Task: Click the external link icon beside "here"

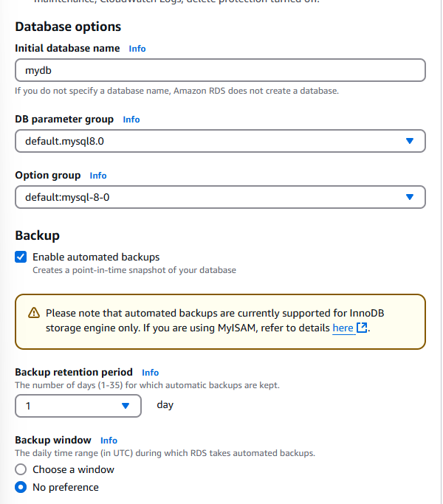Action: (x=362, y=328)
